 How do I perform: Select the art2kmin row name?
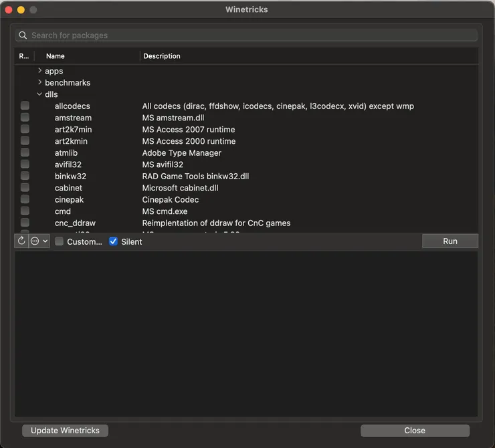point(71,141)
